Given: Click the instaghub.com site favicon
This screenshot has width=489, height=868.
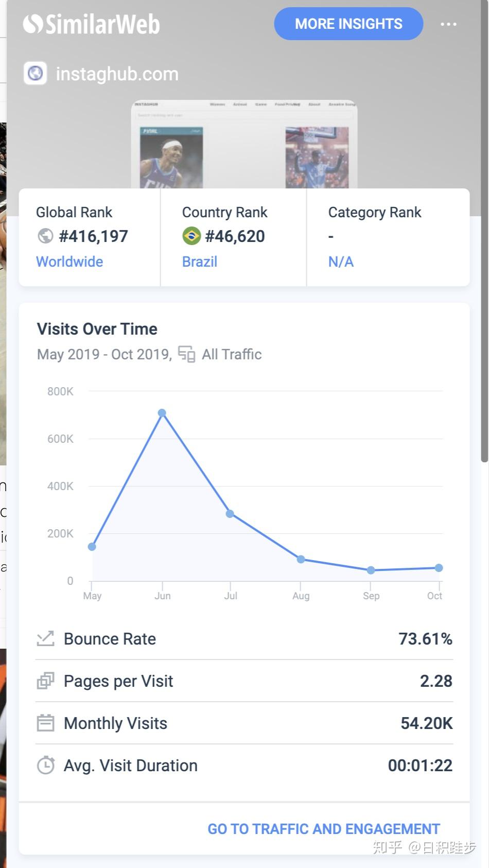Looking at the screenshot, I should pos(35,74).
